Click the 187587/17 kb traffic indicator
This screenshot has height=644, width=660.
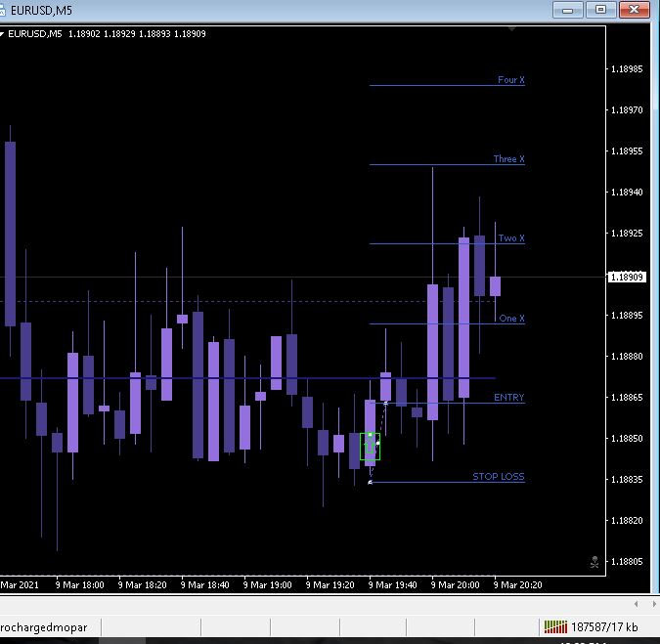(604, 627)
